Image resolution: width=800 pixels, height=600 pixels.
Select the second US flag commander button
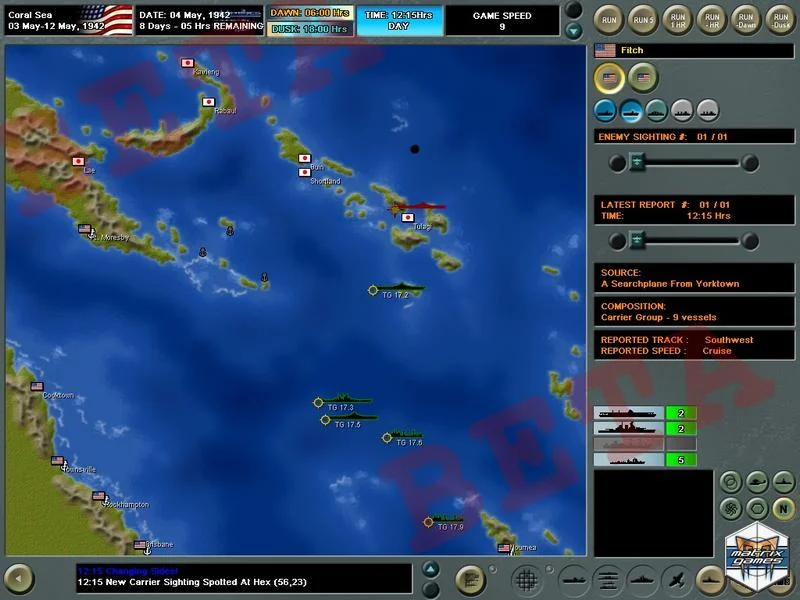(642, 77)
